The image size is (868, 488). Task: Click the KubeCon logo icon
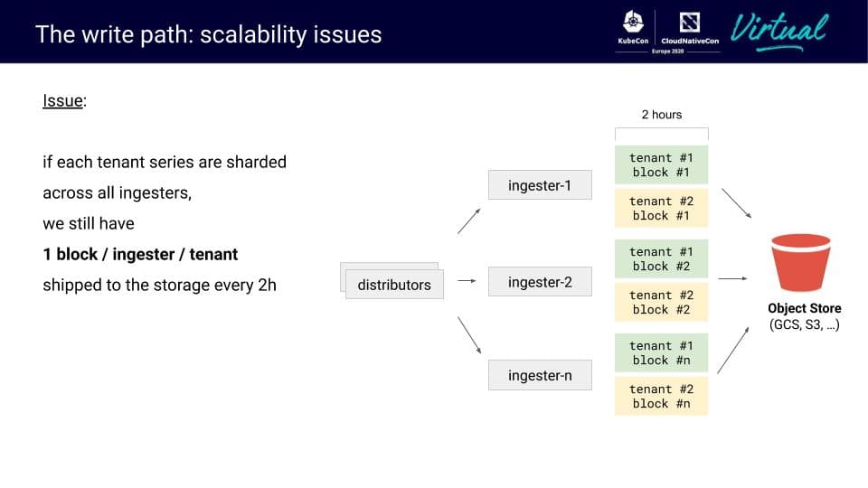point(631,21)
